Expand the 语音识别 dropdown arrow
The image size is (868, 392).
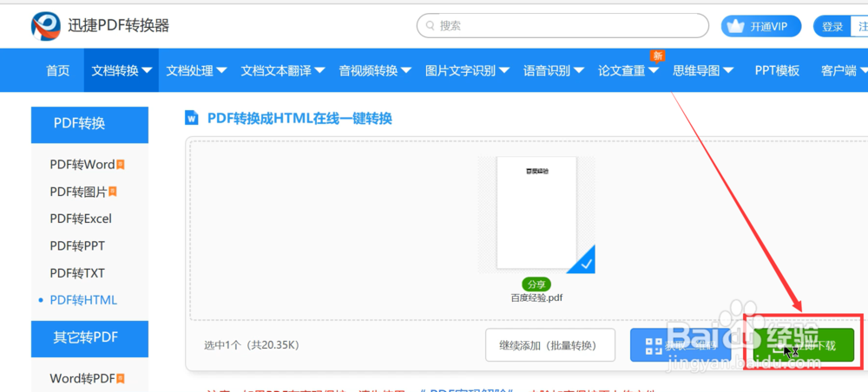(x=578, y=70)
